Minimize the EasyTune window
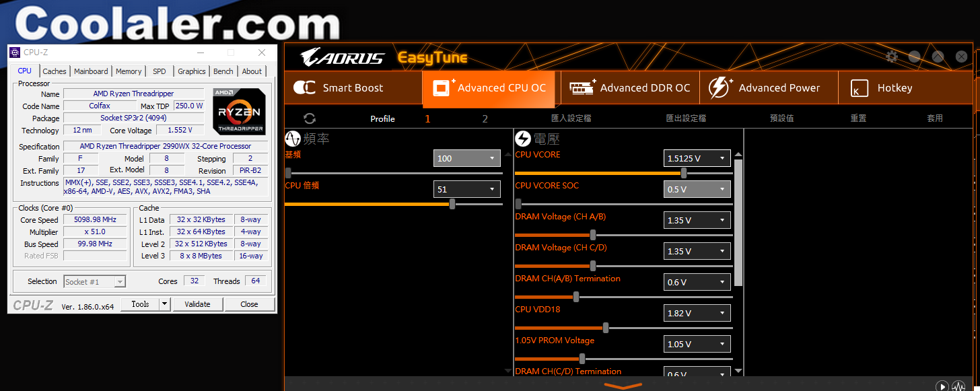Image resolution: width=980 pixels, height=391 pixels. click(x=914, y=57)
